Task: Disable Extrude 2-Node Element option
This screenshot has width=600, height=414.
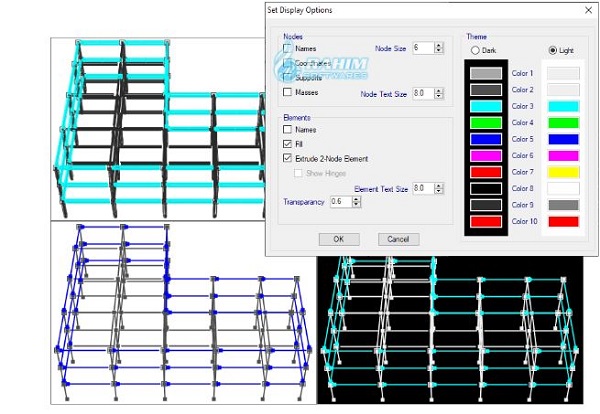Action: [x=288, y=159]
